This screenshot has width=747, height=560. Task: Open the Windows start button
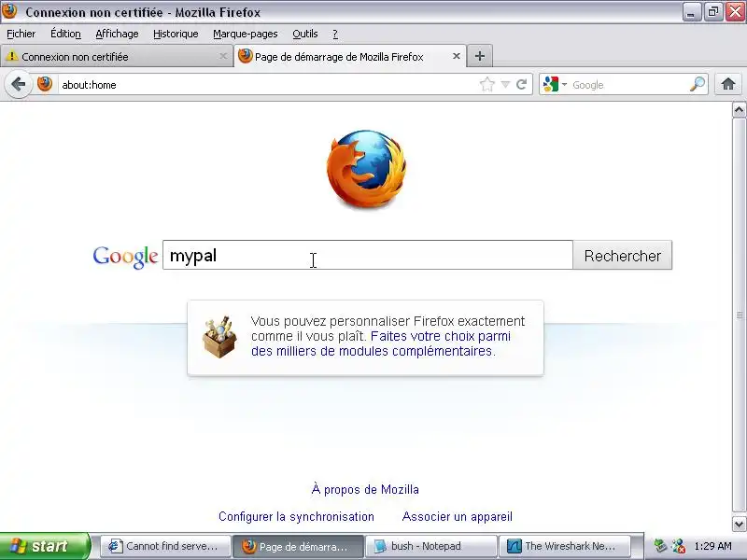(45, 546)
